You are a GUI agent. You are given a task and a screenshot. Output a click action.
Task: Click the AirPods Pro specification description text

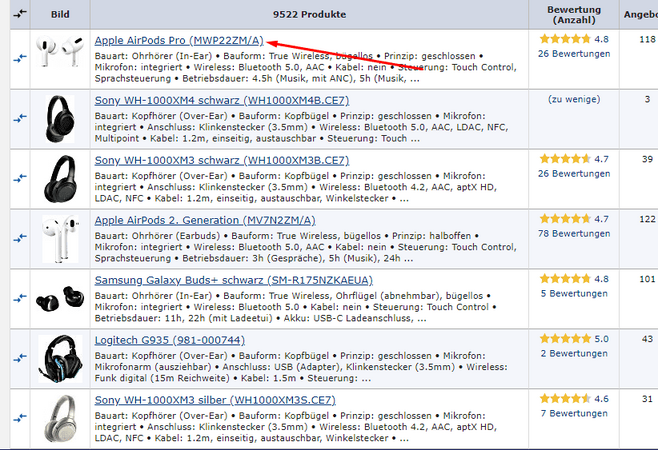(x=306, y=67)
